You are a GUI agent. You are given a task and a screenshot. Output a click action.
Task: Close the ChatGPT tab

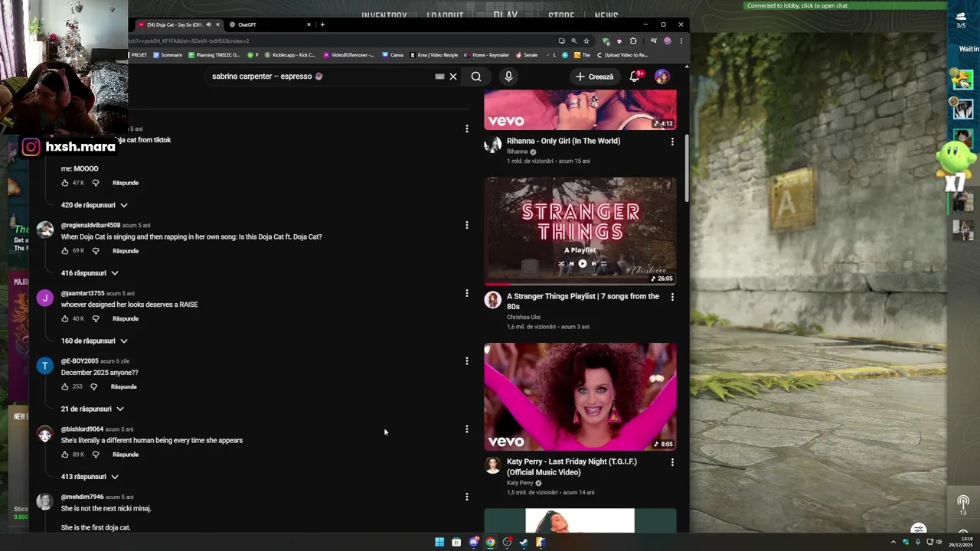309,24
